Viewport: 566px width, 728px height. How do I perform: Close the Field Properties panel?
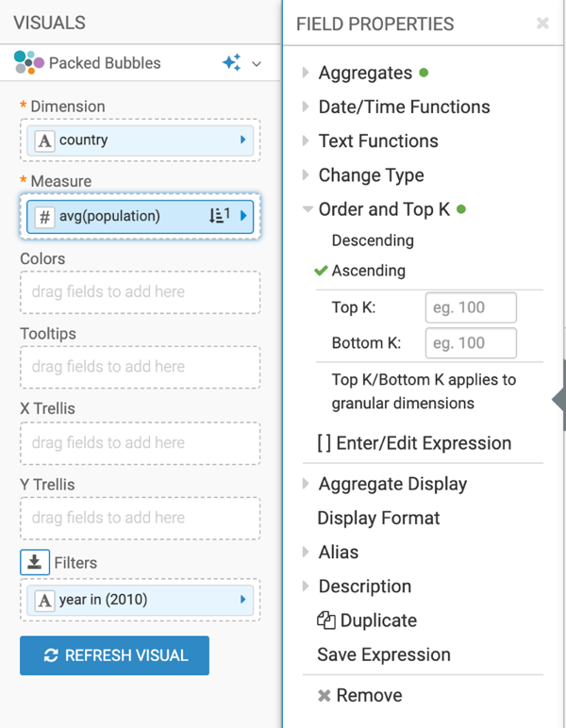coord(542,24)
